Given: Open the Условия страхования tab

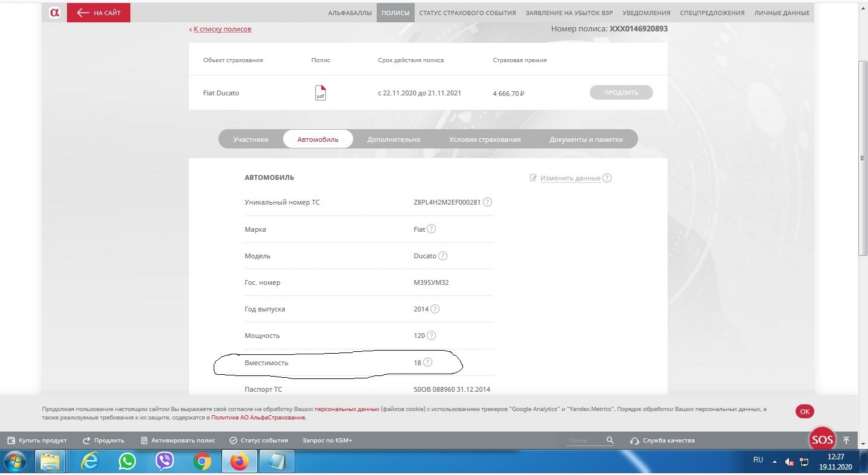Looking at the screenshot, I should (485, 139).
